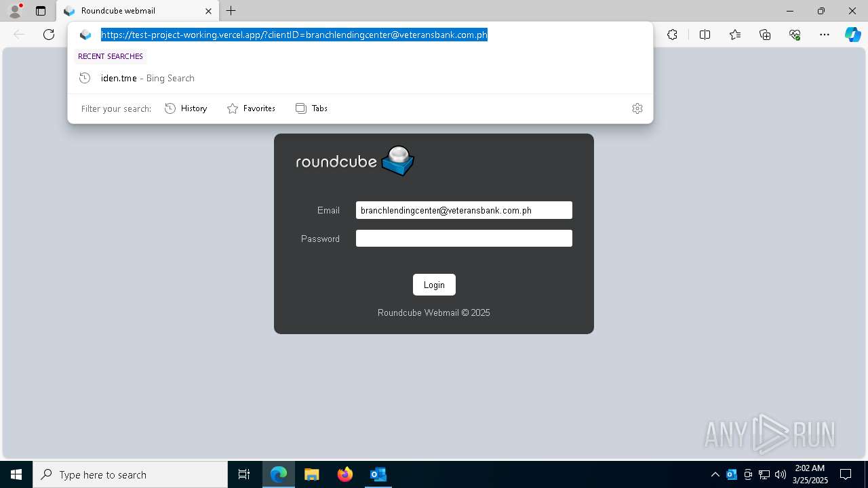868x488 pixels.
Task: Click RECENT SEARCHES label
Action: pyautogui.click(x=111, y=56)
